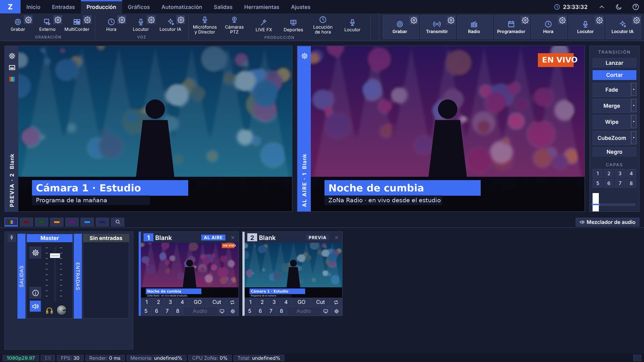
Task: Expand the Wipe transition dropdown arrow
Action: pos(633,122)
